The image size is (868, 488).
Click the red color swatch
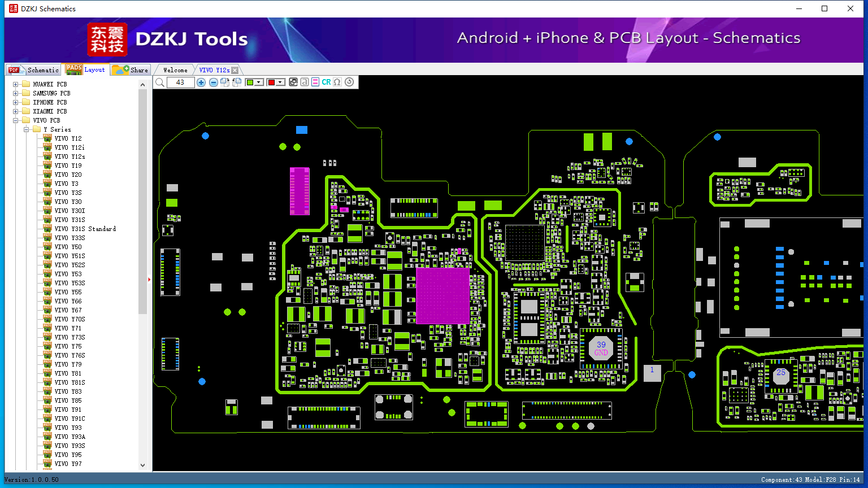pos(271,82)
